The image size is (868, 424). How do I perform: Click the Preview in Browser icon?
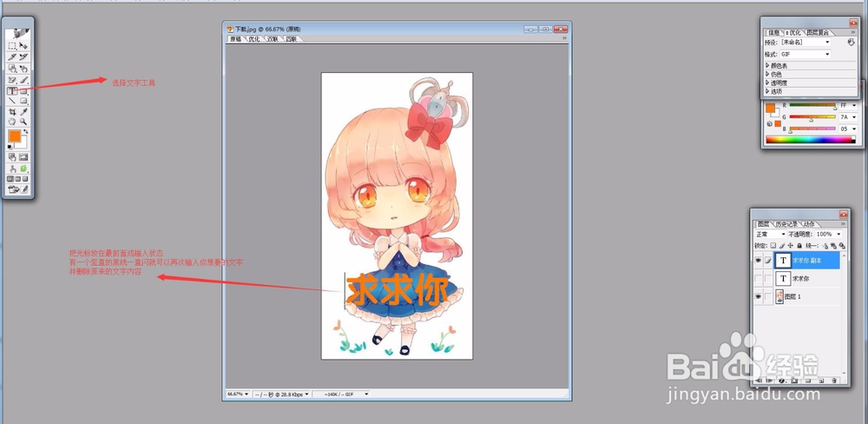point(23,168)
